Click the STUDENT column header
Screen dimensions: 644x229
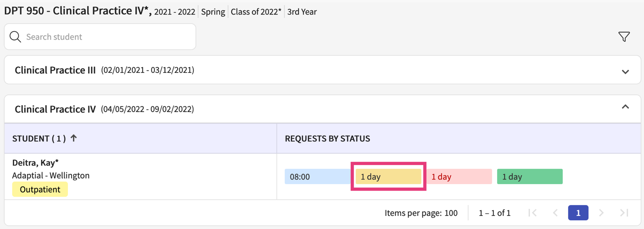tap(38, 138)
